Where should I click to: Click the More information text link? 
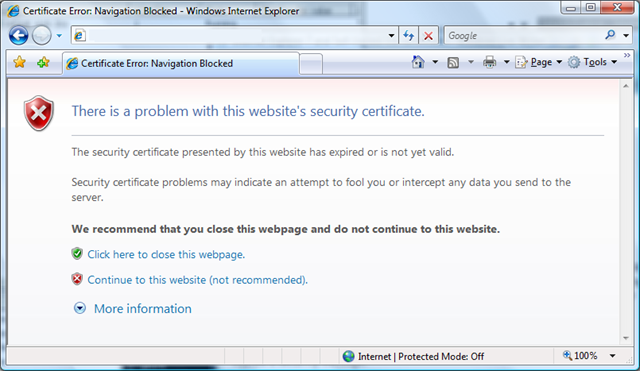pos(143,309)
